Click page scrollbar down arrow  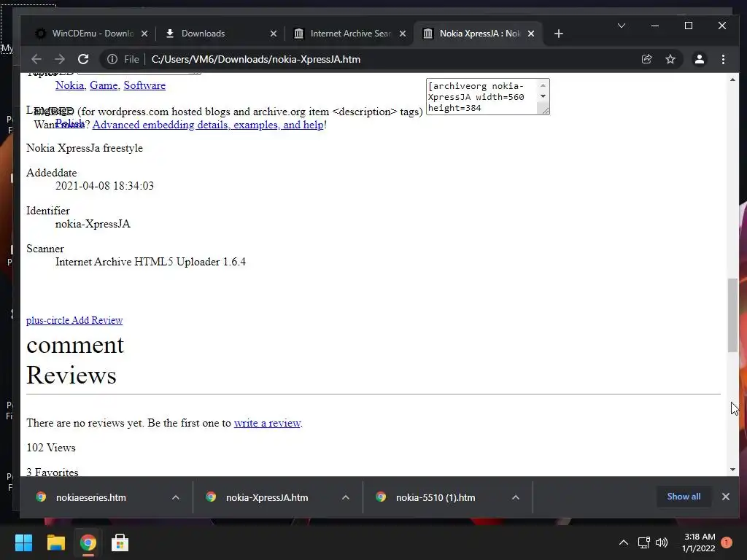pyautogui.click(x=732, y=470)
